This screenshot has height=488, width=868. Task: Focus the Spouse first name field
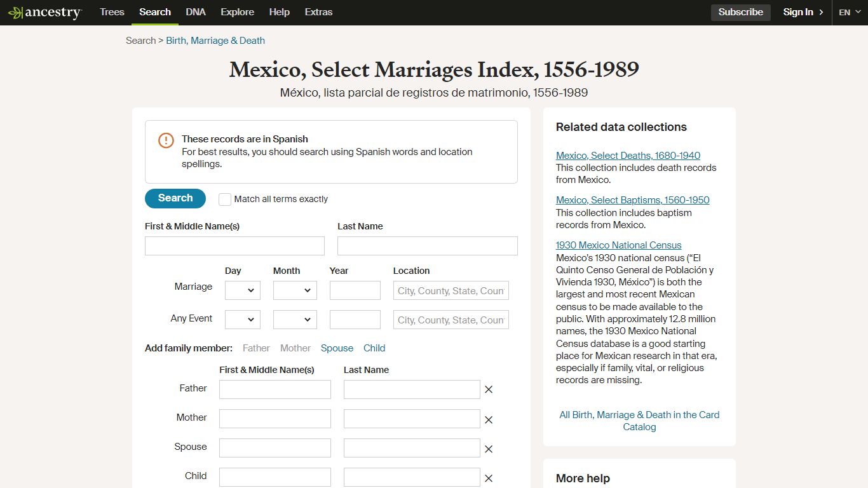tap(275, 448)
